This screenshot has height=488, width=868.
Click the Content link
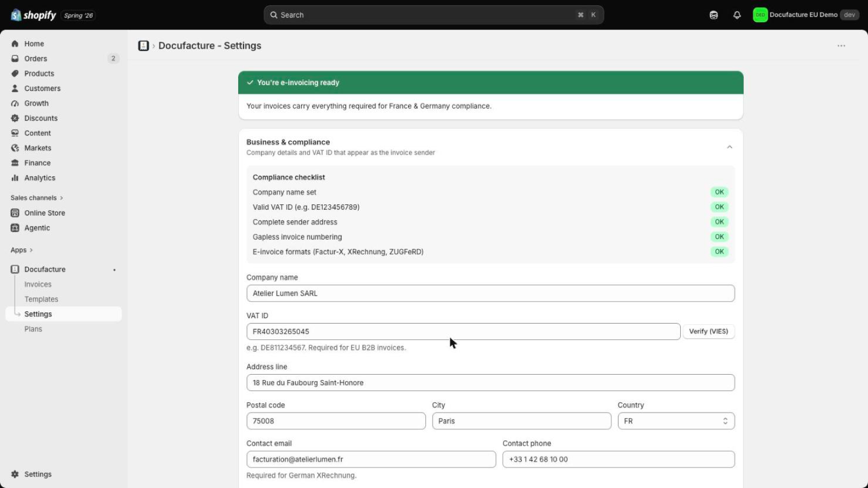coord(37,133)
